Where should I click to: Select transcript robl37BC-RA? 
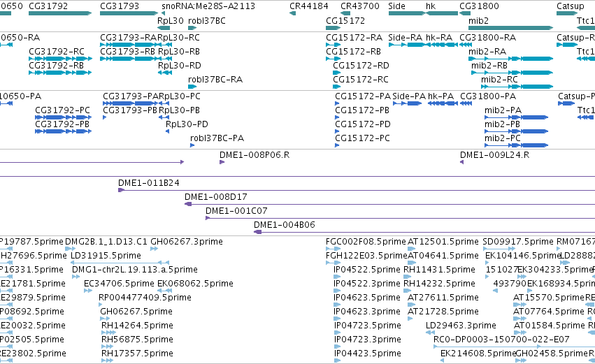pos(215,80)
